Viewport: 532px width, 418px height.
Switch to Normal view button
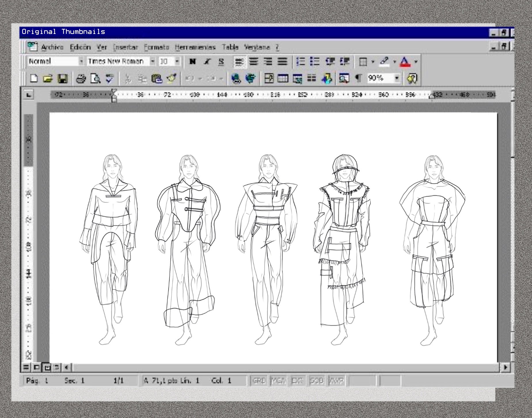point(26,367)
